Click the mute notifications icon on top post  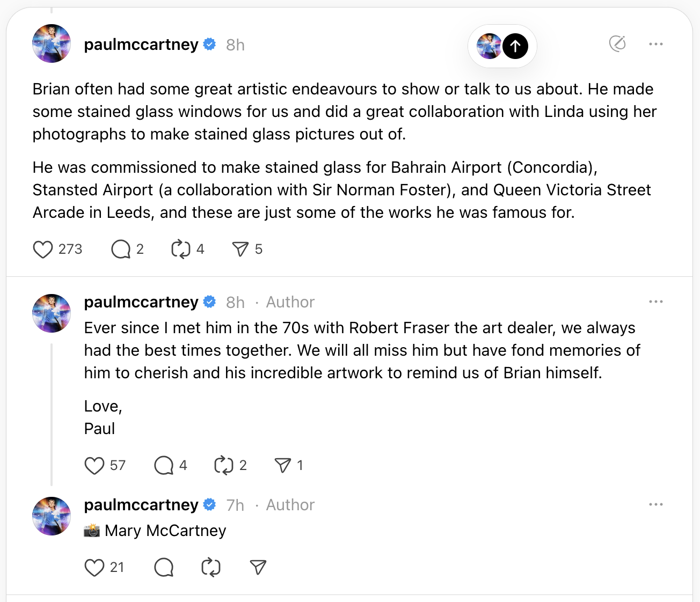click(x=617, y=44)
